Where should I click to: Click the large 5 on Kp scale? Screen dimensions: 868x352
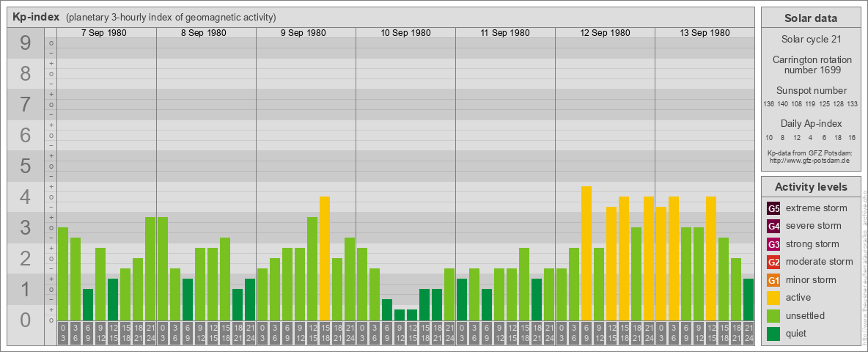point(25,166)
